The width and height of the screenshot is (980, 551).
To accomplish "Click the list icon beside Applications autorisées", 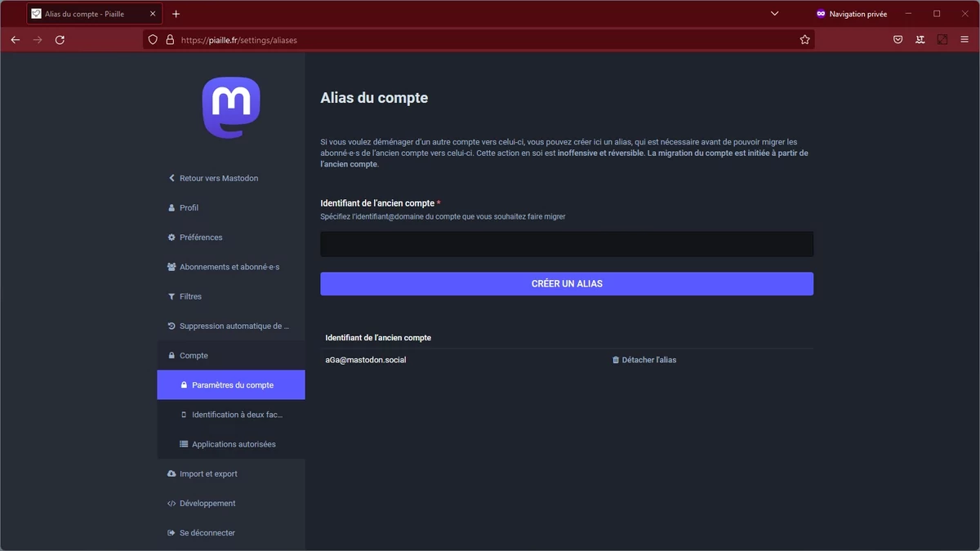I will (184, 444).
